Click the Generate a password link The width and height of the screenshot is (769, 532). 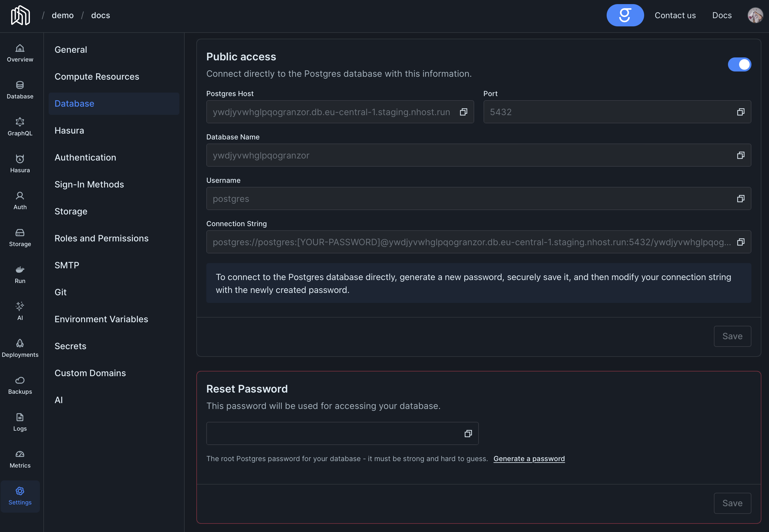pyautogui.click(x=529, y=459)
